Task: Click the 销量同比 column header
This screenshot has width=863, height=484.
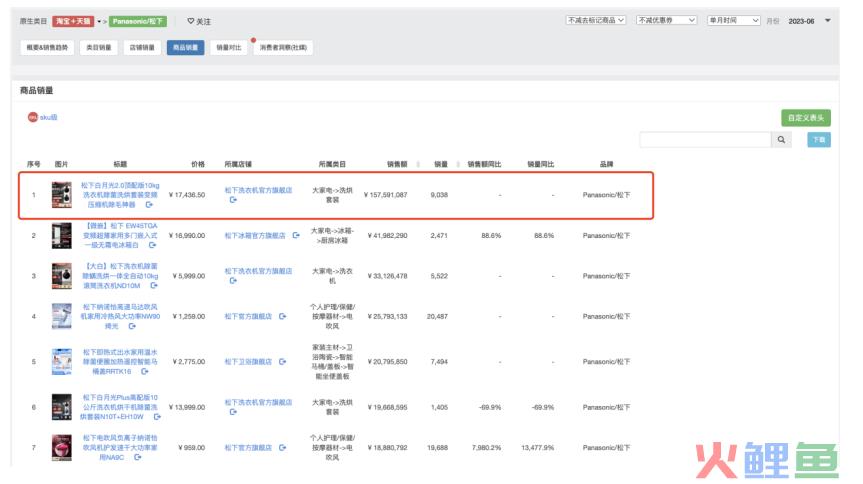Action: [x=540, y=164]
